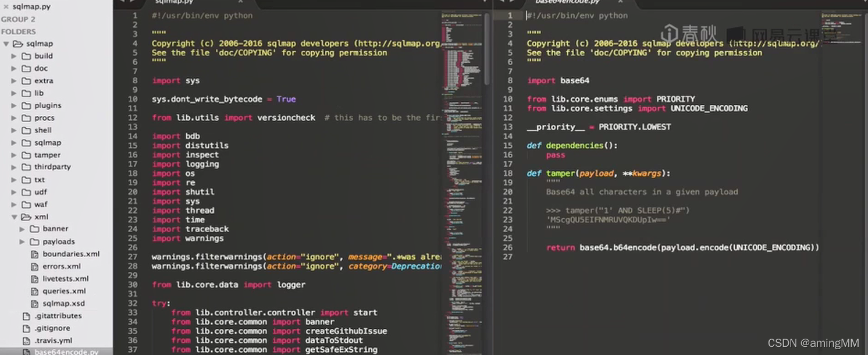Click 'import distutils' in left pane
Screen dimensions: 868x355
190,145
